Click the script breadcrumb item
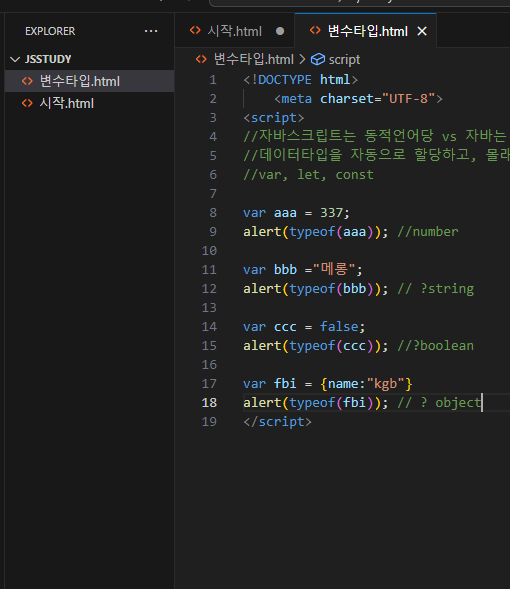This screenshot has width=510, height=589. click(x=344, y=59)
